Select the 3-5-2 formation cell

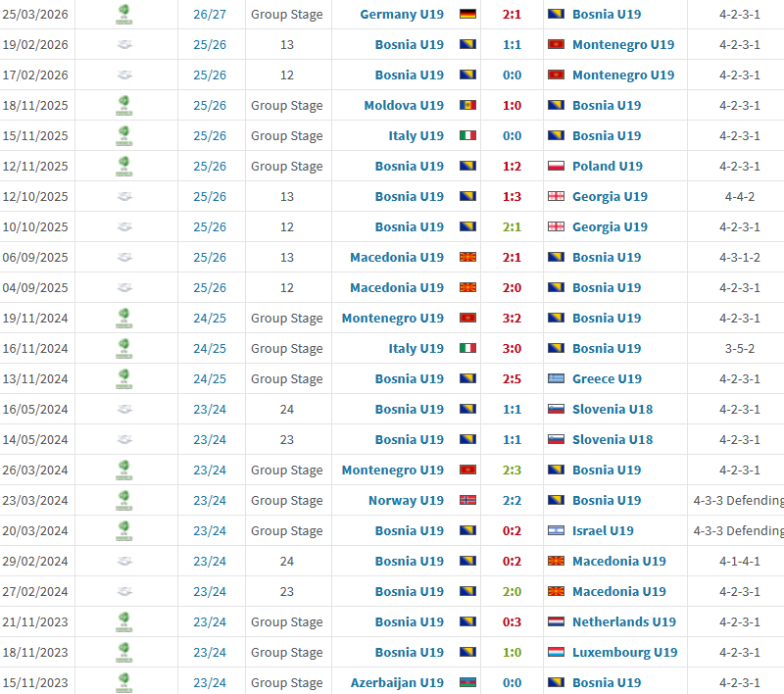[740, 349]
